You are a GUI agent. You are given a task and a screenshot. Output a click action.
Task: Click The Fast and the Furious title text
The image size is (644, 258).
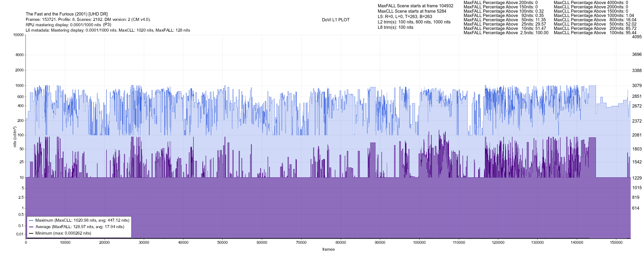point(67,14)
